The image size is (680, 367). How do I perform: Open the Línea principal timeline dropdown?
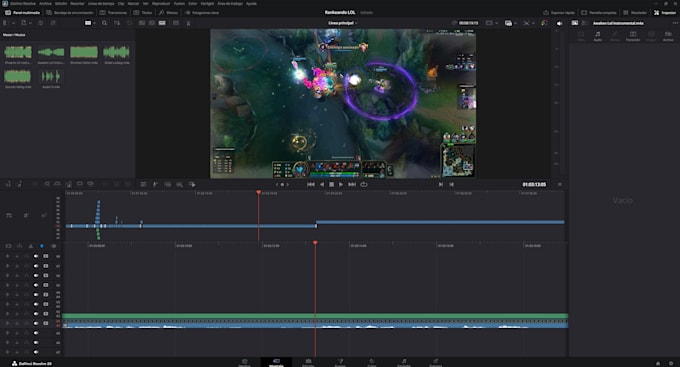click(343, 23)
